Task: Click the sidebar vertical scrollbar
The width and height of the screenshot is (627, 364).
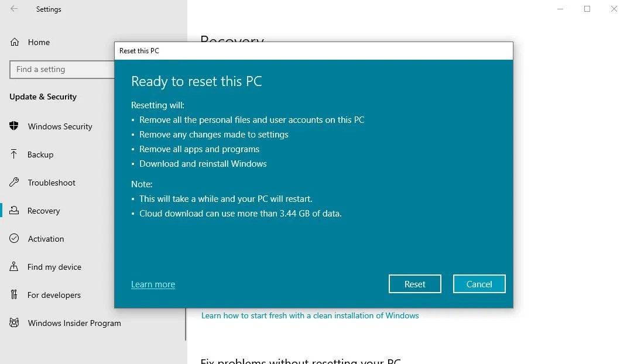Action: point(186,324)
